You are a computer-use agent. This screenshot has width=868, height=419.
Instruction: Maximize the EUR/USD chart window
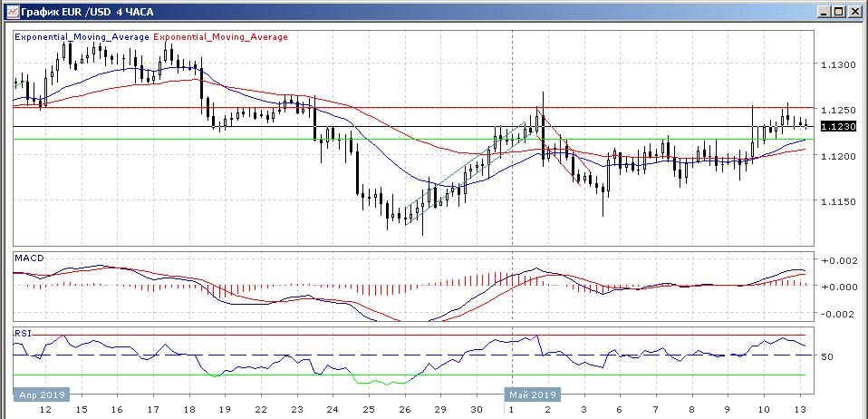tap(838, 12)
